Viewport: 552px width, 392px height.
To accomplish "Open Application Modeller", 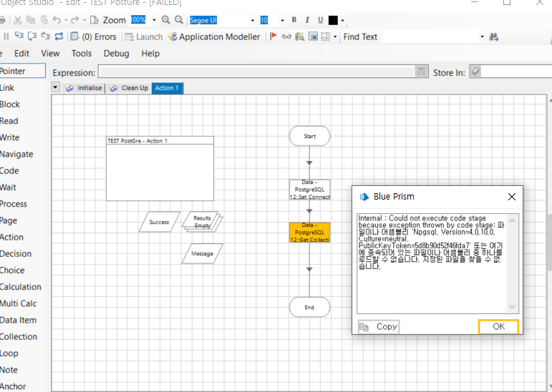I will [214, 36].
